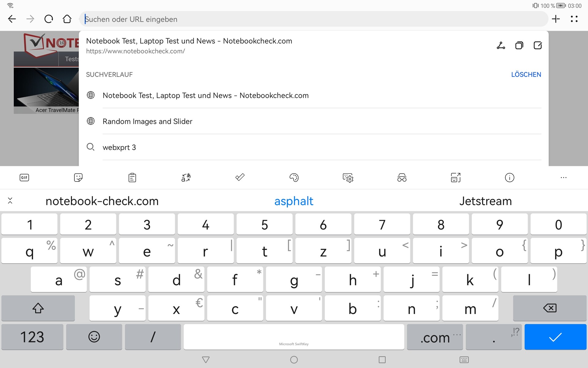Toggle the shift key on keyboard
588x368 pixels.
38,308
